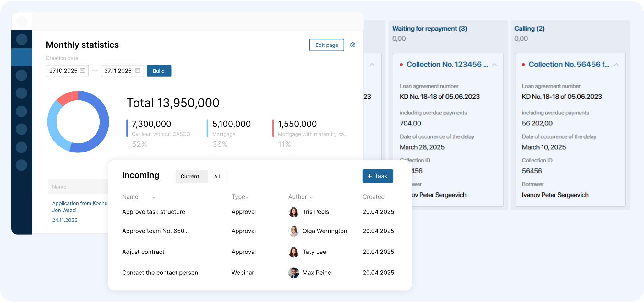Switch to the All tab
Viewport: 644px width, 303px height.
[217, 176]
